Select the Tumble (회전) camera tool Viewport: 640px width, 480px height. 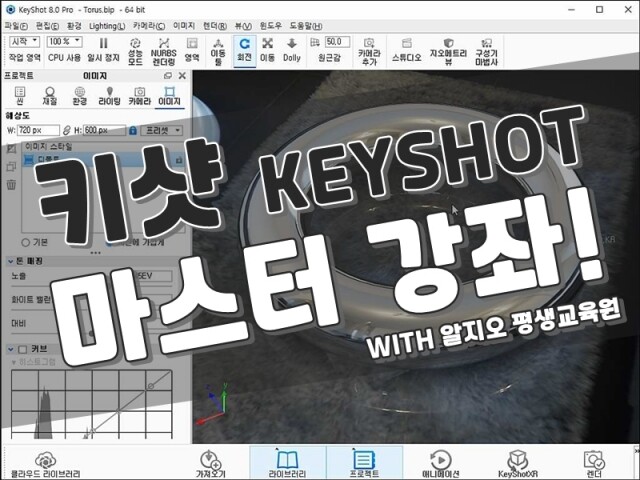point(244,49)
